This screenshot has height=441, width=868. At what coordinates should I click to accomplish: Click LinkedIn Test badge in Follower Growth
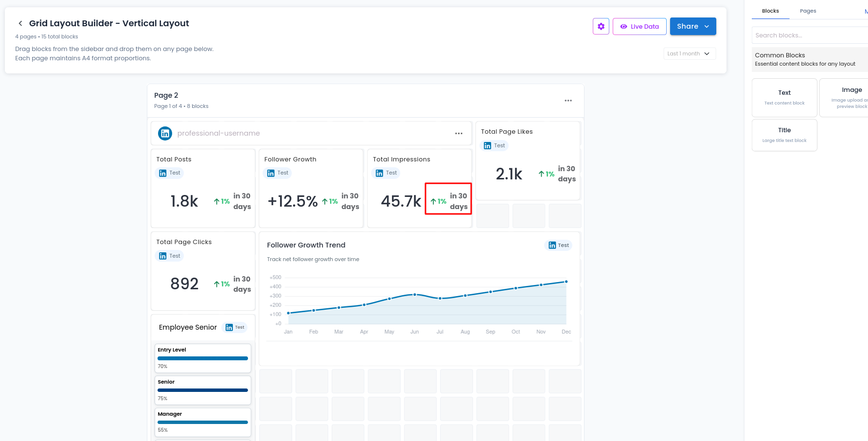coord(278,173)
